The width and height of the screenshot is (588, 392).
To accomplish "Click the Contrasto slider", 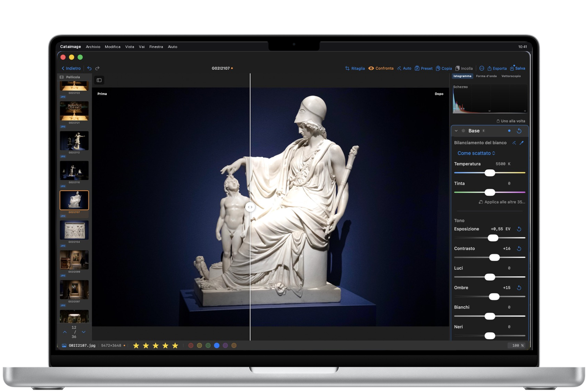I will (490, 257).
